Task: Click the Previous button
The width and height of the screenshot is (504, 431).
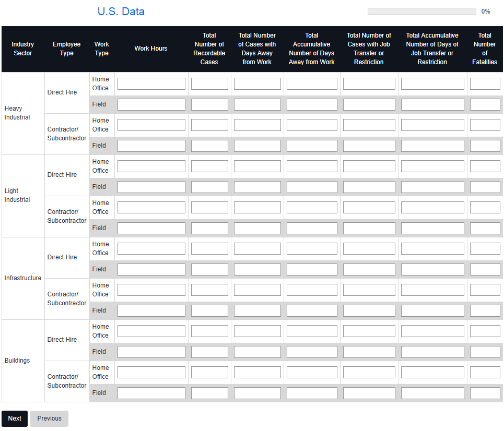Action: coord(49,418)
